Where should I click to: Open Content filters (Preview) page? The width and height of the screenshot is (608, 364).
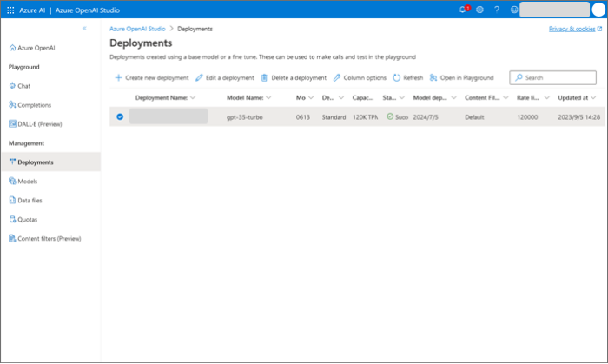pos(44,238)
